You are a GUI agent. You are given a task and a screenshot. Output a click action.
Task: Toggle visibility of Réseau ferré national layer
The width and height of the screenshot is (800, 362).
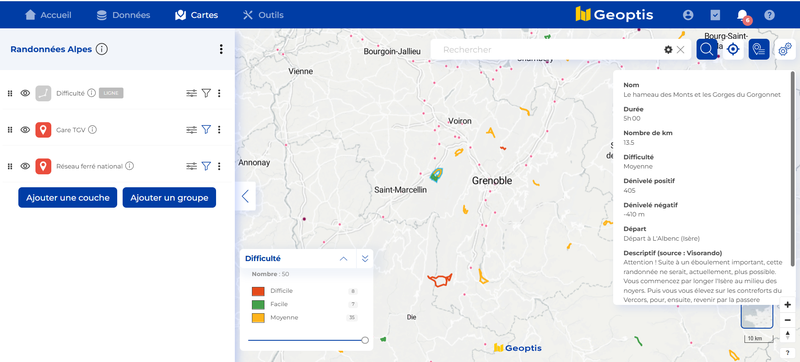pos(25,166)
